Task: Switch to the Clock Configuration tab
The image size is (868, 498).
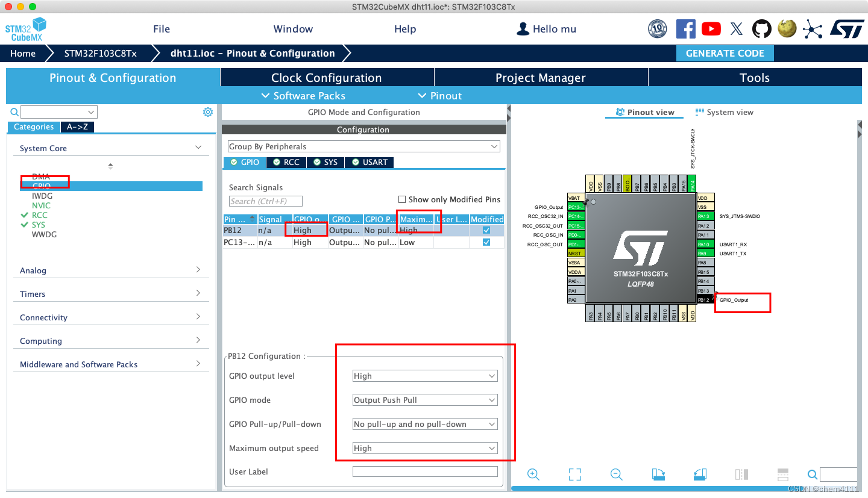Action: pyautogui.click(x=326, y=77)
